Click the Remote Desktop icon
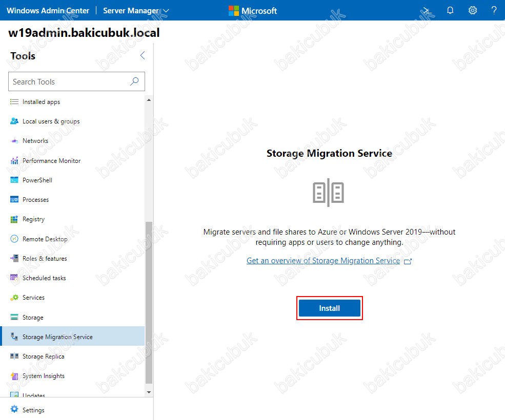The height and width of the screenshot is (420, 505). (x=14, y=239)
